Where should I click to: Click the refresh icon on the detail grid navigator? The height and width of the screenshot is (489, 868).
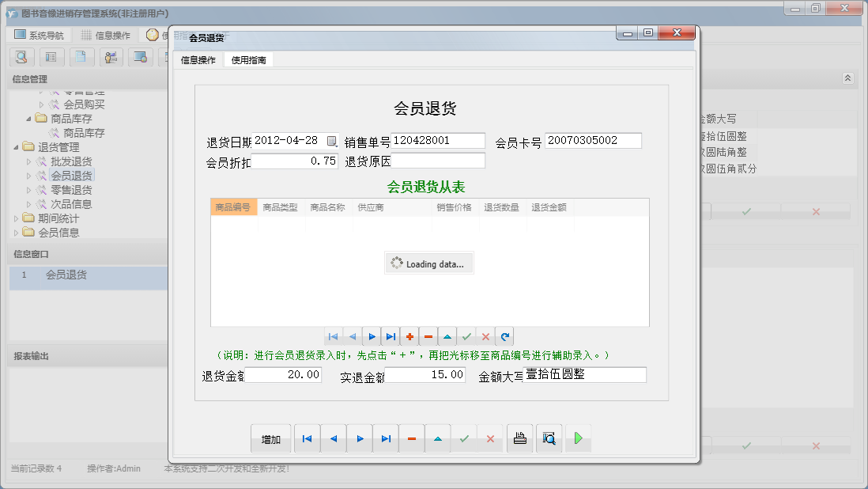tap(504, 336)
